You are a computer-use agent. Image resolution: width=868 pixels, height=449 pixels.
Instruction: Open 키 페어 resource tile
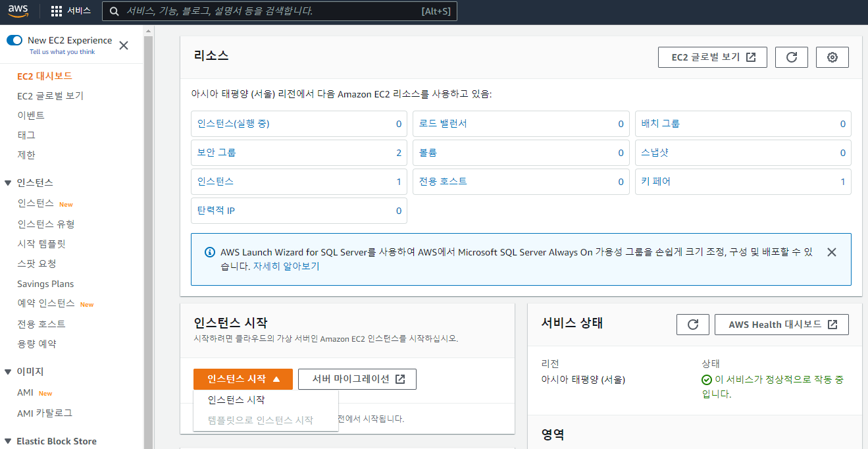[743, 182]
